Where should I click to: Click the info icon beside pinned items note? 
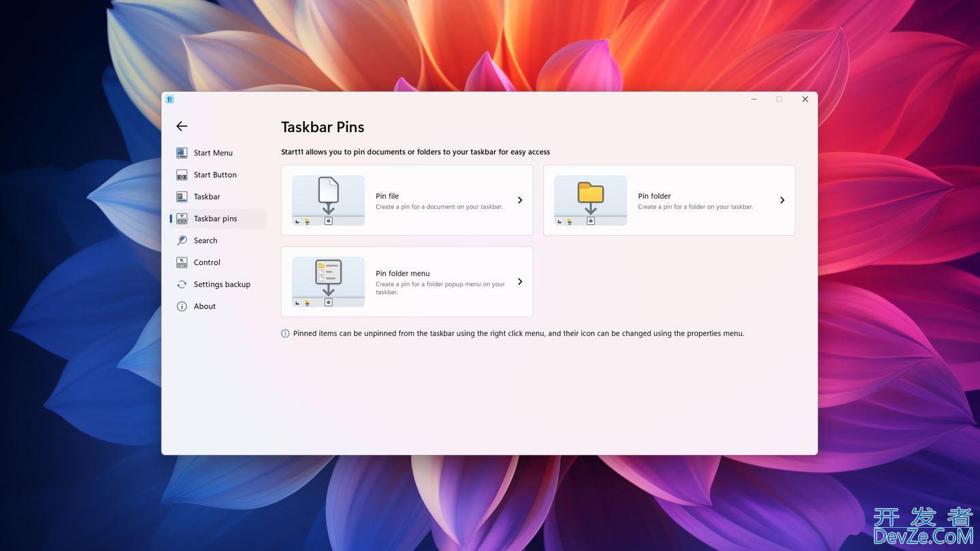(x=285, y=334)
